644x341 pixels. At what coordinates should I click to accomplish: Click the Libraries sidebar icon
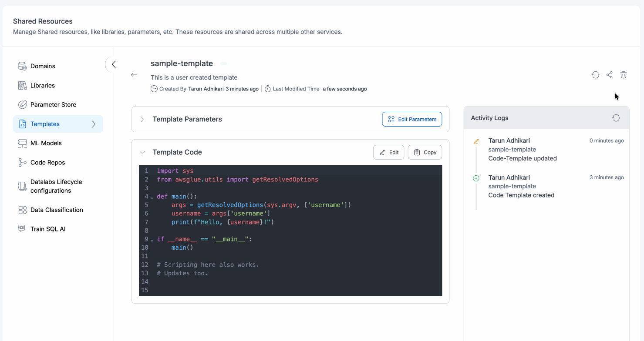pos(22,85)
